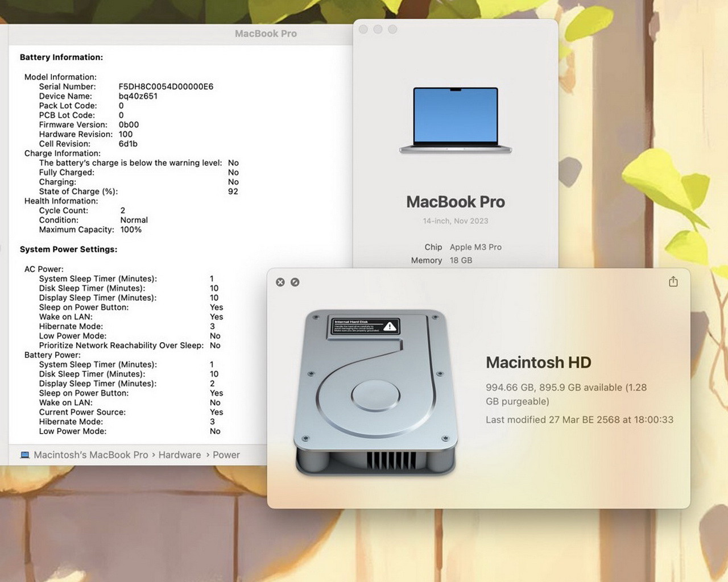Click the AC Power label
The height and width of the screenshot is (582, 728).
pos(44,269)
